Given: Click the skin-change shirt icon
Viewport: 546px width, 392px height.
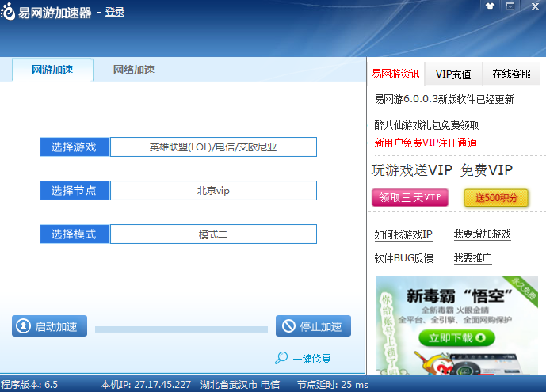Looking at the screenshot, I should tap(491, 6).
